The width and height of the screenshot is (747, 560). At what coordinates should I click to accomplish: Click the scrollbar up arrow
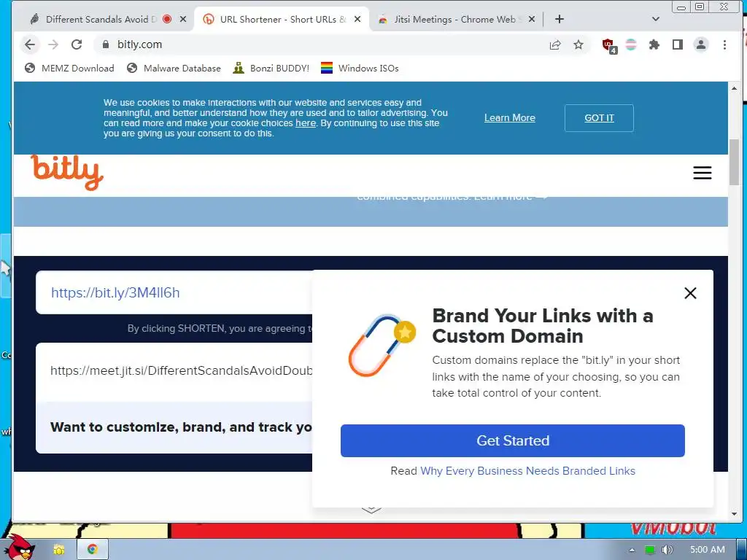(x=734, y=88)
